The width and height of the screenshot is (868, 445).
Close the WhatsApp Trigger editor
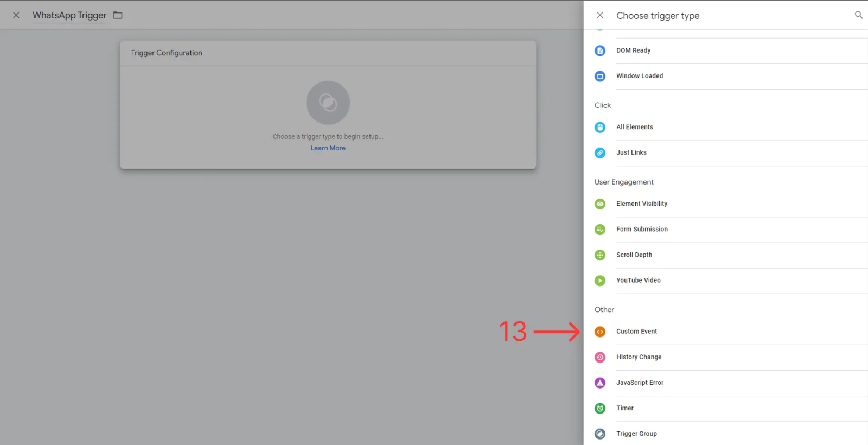(16, 15)
